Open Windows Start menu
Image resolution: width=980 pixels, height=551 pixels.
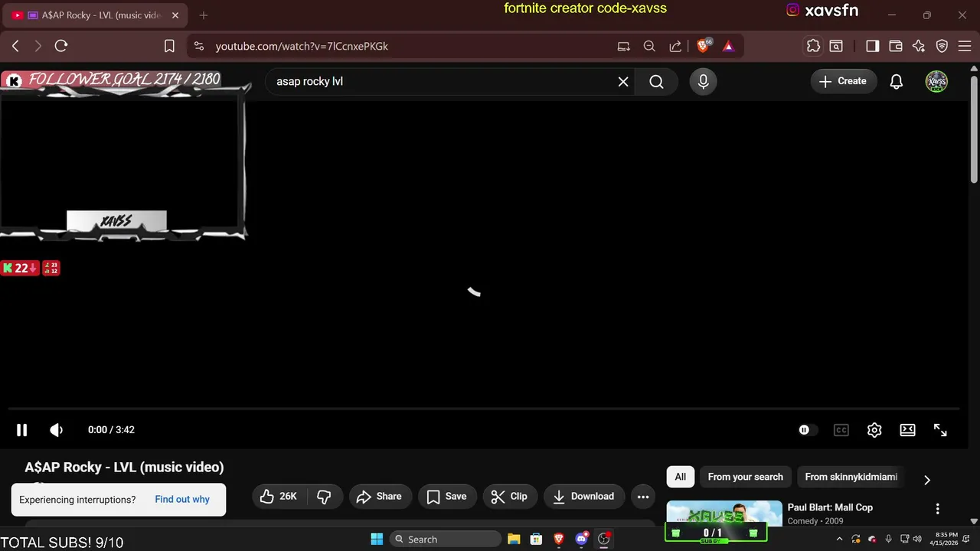pos(377,539)
